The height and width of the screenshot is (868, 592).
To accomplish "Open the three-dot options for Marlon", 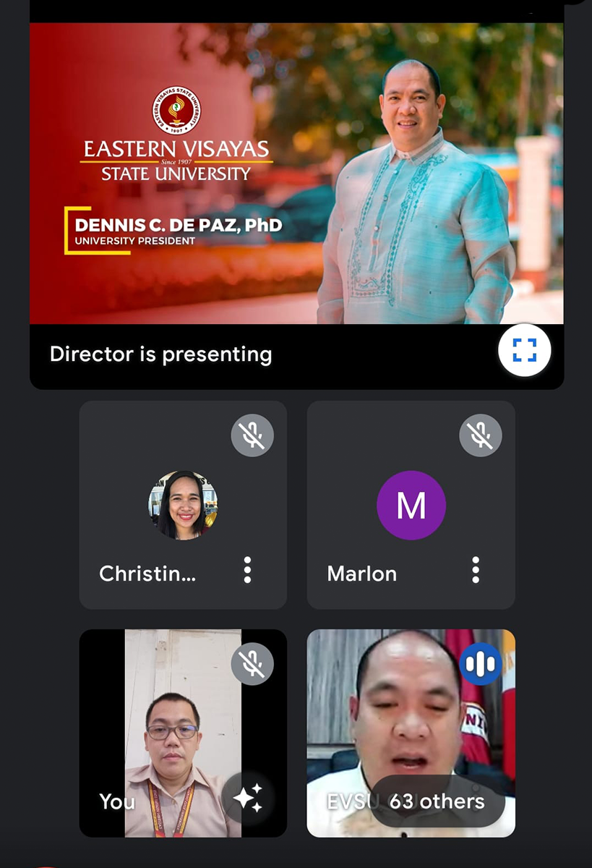I will (x=475, y=571).
